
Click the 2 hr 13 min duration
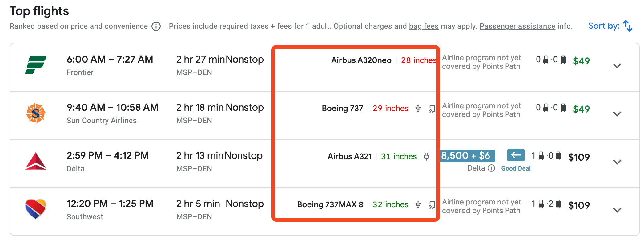pos(200,155)
